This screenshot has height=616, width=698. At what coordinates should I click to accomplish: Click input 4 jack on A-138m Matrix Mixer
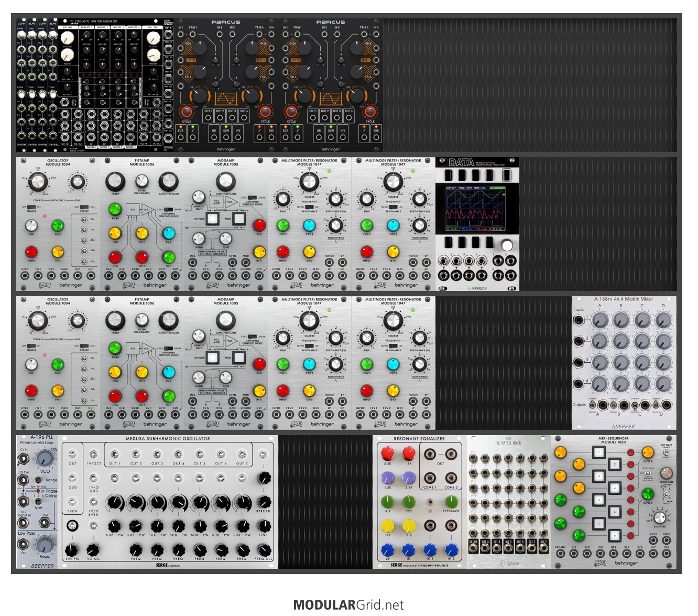click(x=579, y=384)
